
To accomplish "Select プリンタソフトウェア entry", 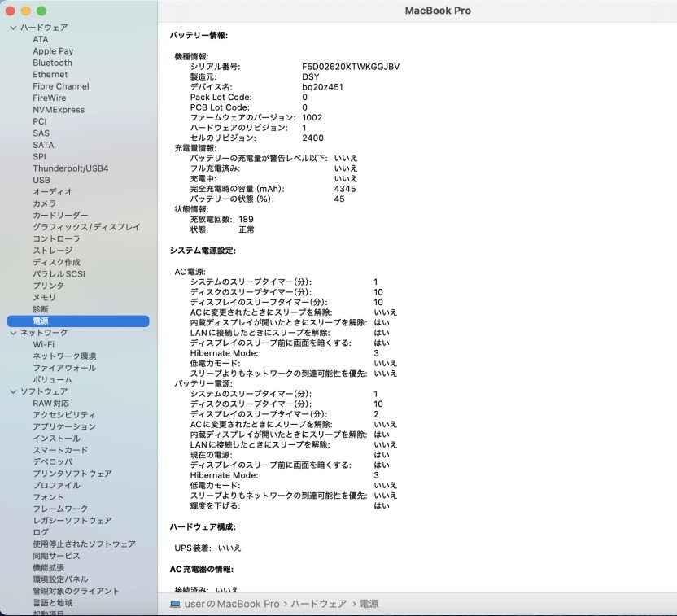I will coord(72,474).
